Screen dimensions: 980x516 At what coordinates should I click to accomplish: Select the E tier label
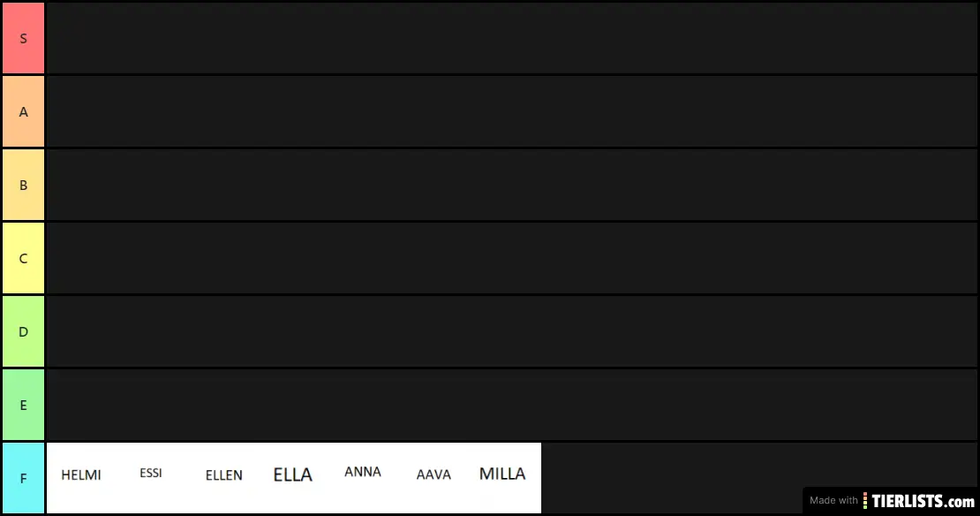click(x=23, y=405)
